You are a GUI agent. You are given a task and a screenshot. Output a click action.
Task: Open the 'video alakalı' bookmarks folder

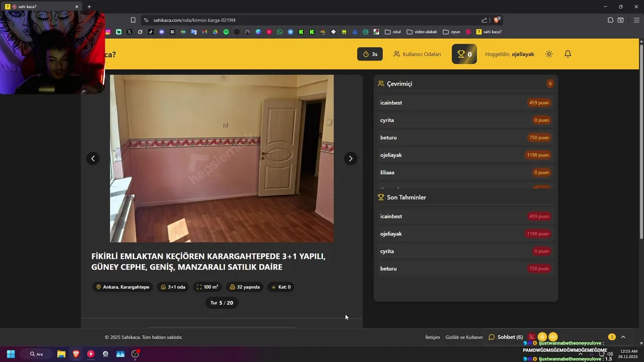click(422, 32)
